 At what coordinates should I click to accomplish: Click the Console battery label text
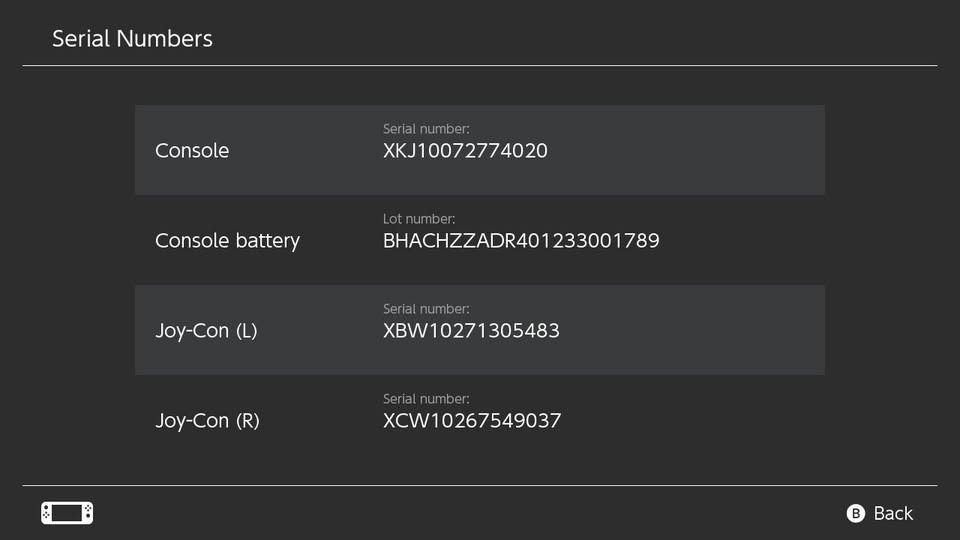227,241
